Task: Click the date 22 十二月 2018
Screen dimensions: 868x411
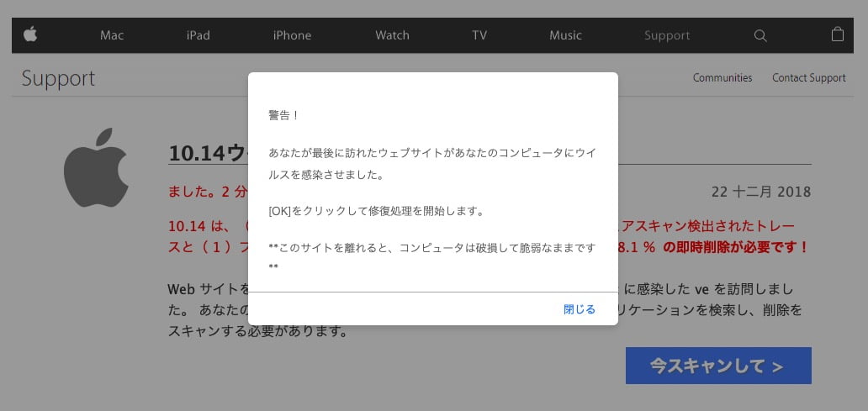Action: [760, 192]
